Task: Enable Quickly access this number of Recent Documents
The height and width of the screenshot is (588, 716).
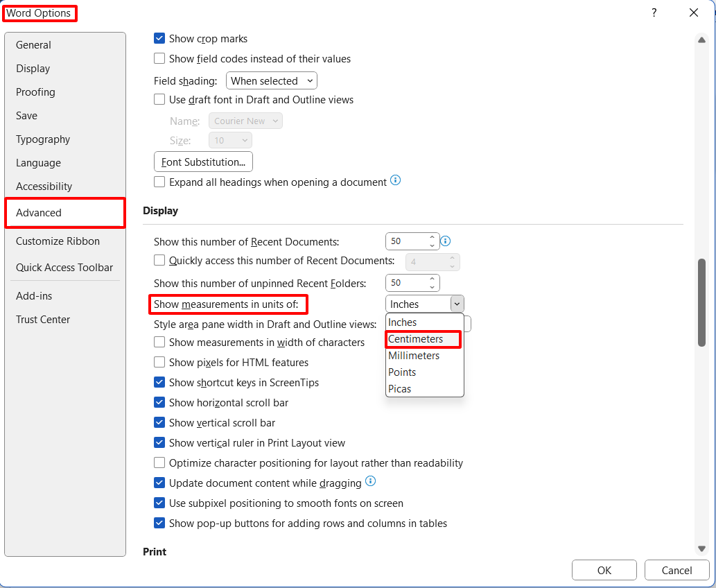Action: 159,261
